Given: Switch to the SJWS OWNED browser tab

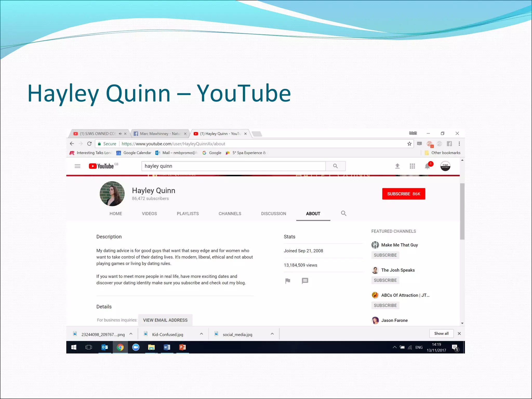Looking at the screenshot, I should pyautogui.click(x=97, y=134).
